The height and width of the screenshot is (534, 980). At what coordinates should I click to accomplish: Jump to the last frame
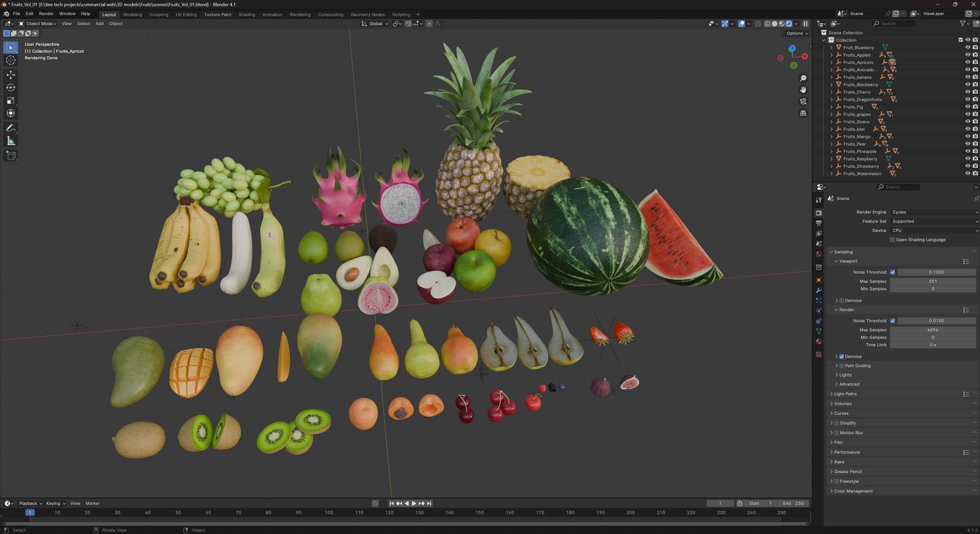tap(429, 503)
